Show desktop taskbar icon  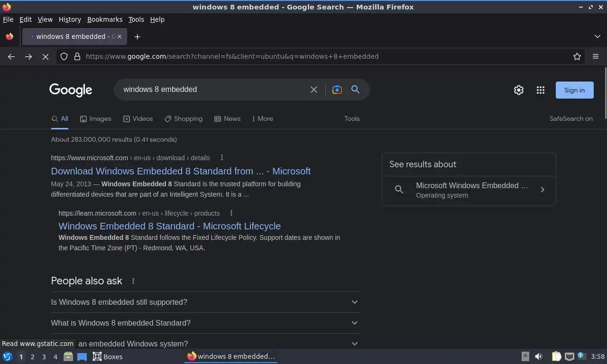[82, 356]
